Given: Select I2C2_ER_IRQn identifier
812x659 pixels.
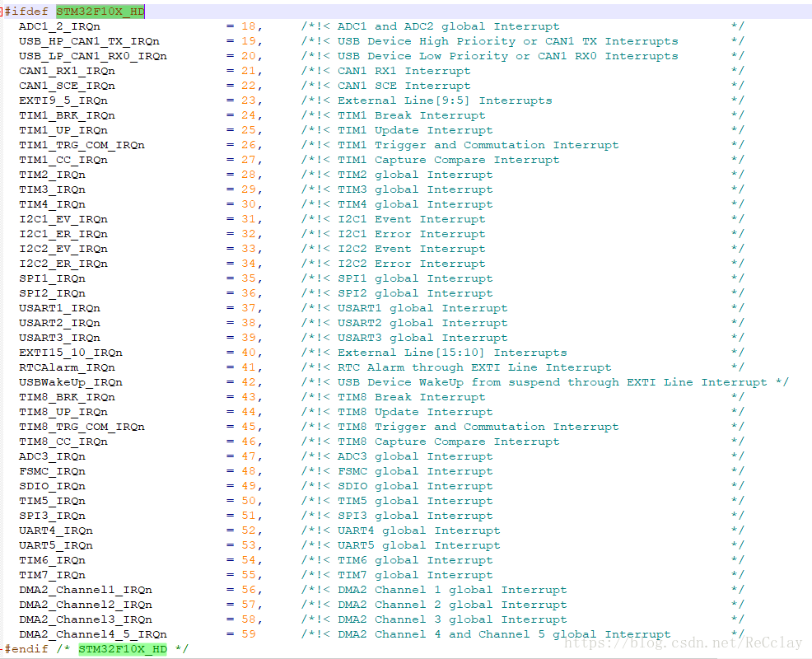Looking at the screenshot, I should coord(63,264).
